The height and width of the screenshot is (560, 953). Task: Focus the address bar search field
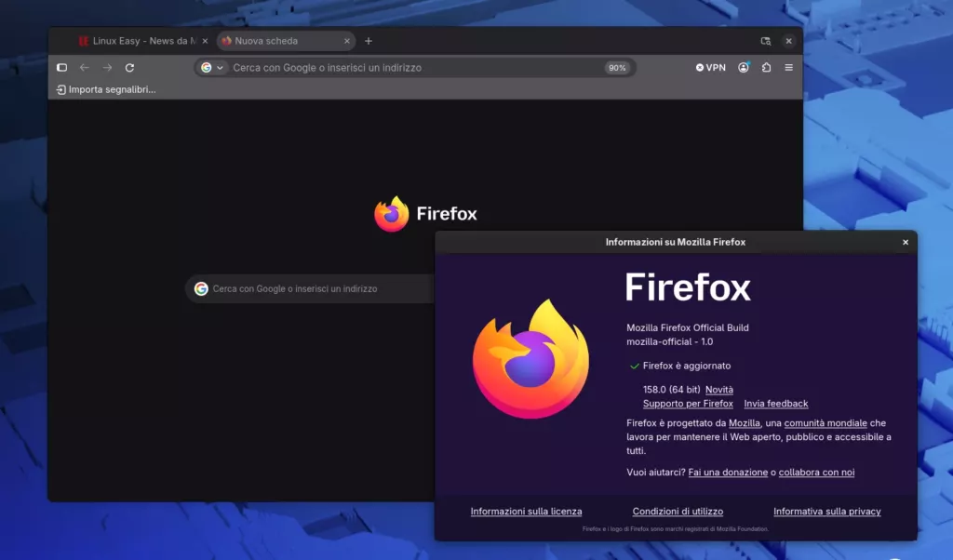416,67
